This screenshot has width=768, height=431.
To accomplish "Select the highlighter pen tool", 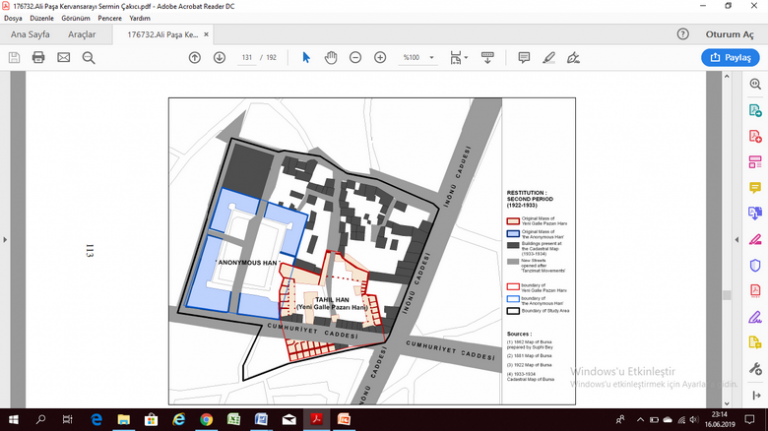I will click(x=548, y=57).
